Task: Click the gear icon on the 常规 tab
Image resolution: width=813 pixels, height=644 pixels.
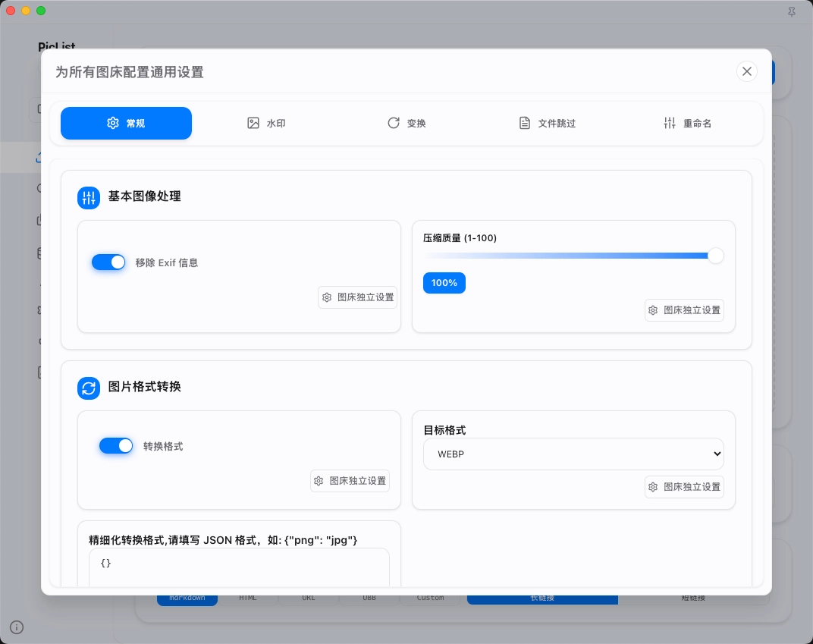Action: coord(113,123)
